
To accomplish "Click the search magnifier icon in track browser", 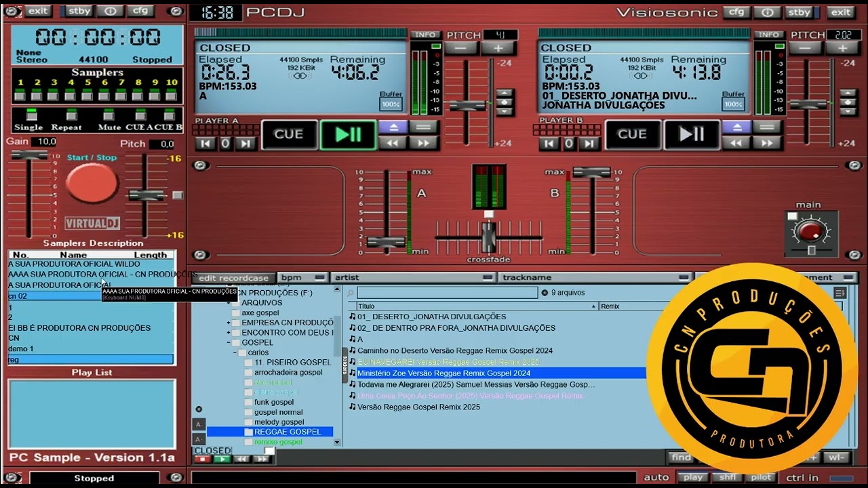I will (x=351, y=293).
